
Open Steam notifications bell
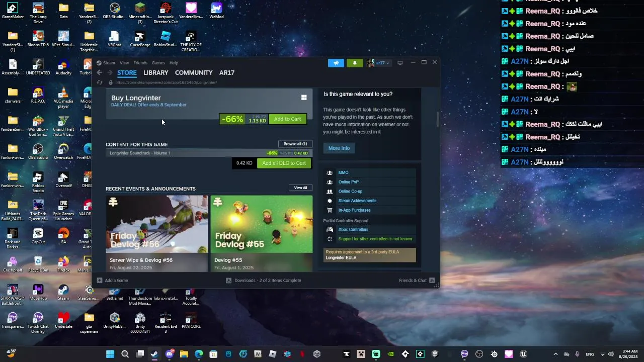coord(355,63)
